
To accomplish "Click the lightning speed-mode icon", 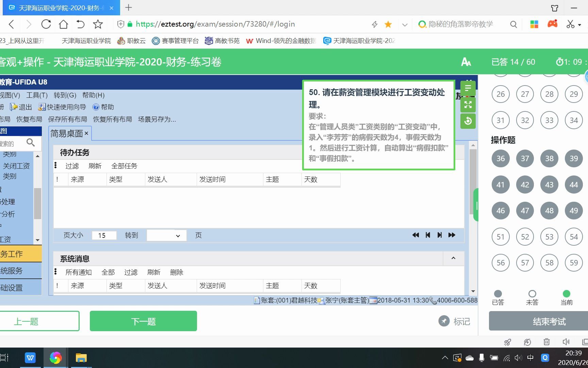I will pyautogui.click(x=375, y=24).
